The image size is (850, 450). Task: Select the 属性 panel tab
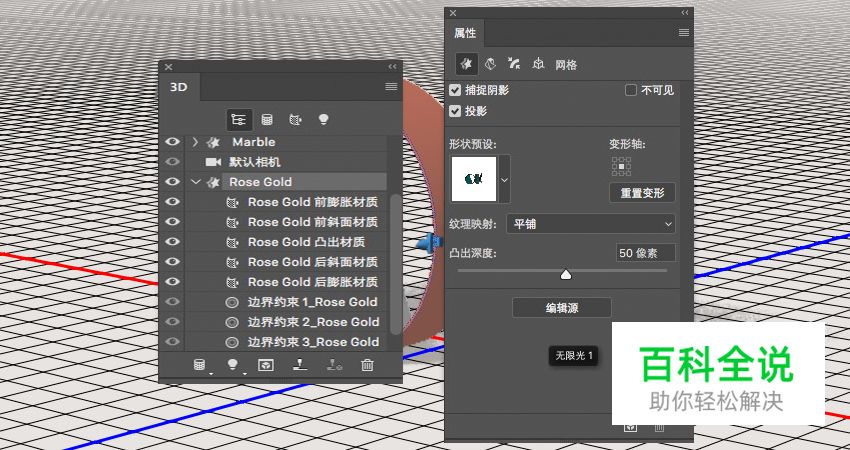tap(465, 33)
